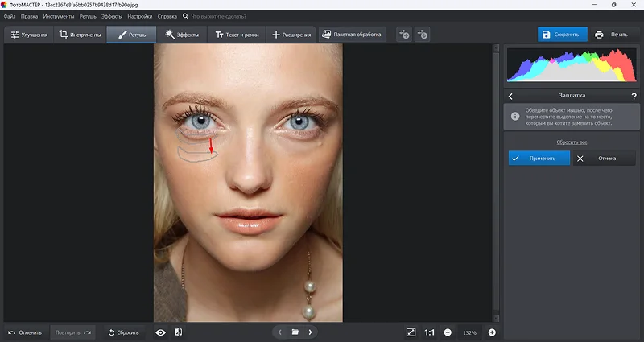Select the Ретушь tab with brush icon

click(131, 35)
